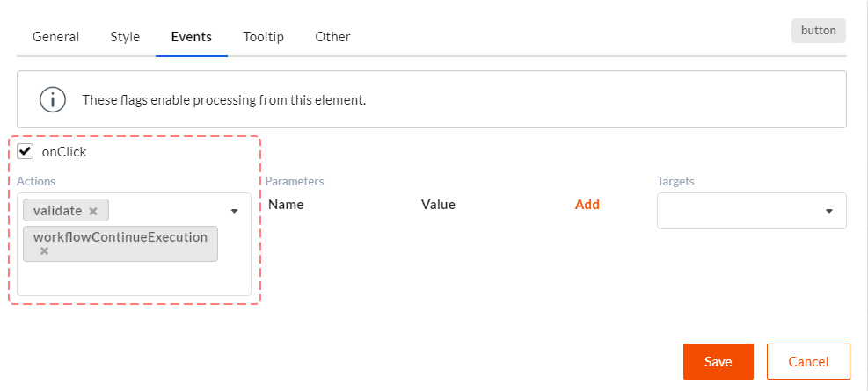Click the button element type badge
The width and height of the screenshot is (868, 391).
tap(819, 31)
